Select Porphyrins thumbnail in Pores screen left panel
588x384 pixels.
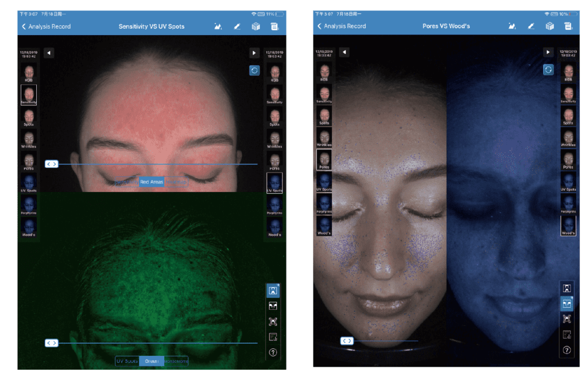point(324,205)
